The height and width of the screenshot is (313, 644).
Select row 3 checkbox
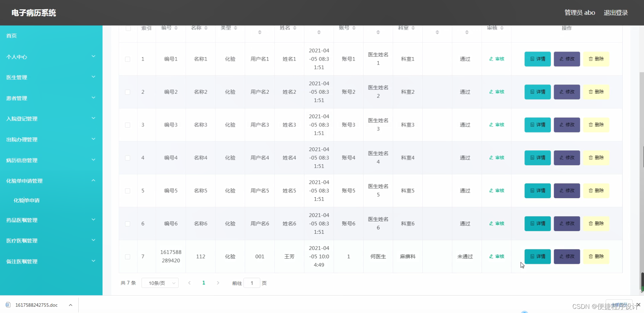click(128, 125)
